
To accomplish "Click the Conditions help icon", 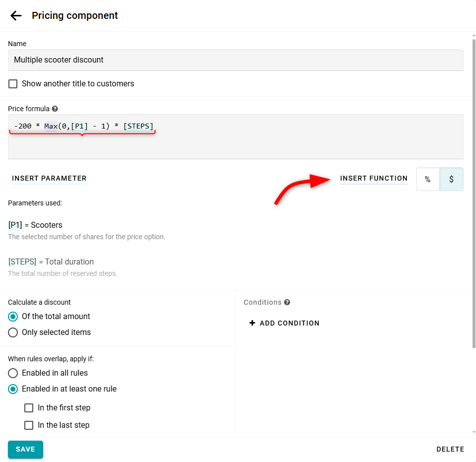I will (287, 302).
